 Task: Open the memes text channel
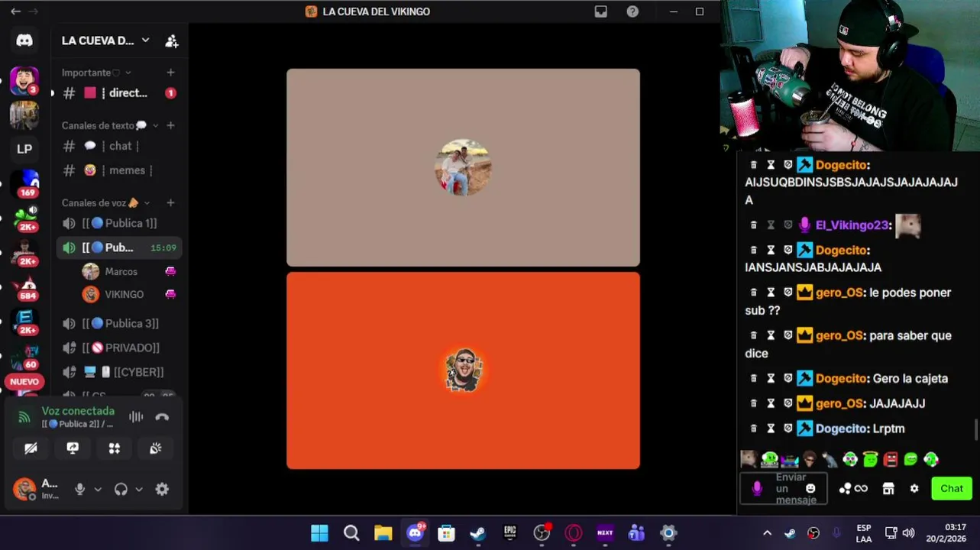[x=118, y=170]
